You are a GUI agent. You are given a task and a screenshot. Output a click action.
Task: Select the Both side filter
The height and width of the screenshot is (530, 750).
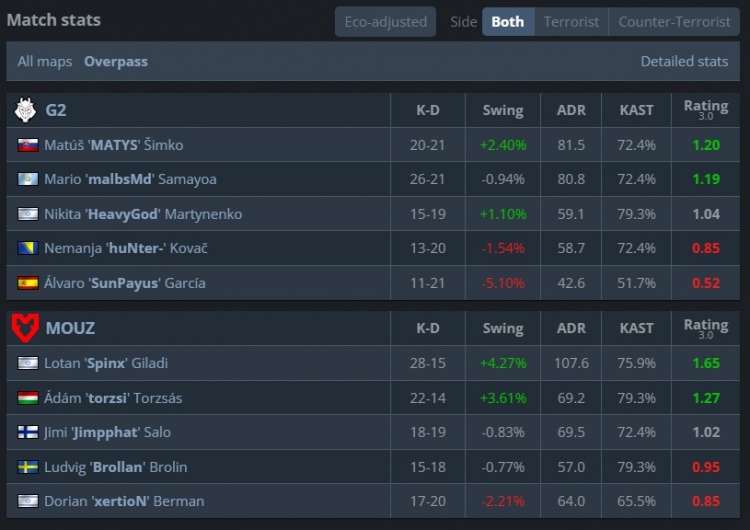point(508,21)
